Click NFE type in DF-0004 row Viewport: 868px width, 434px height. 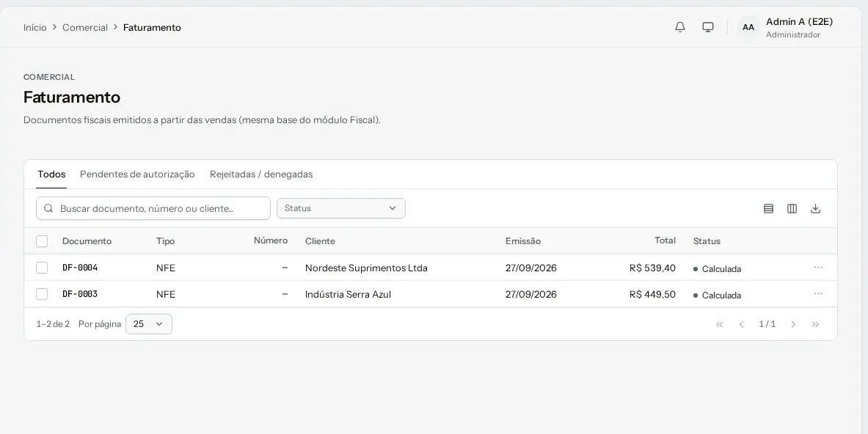(166, 268)
